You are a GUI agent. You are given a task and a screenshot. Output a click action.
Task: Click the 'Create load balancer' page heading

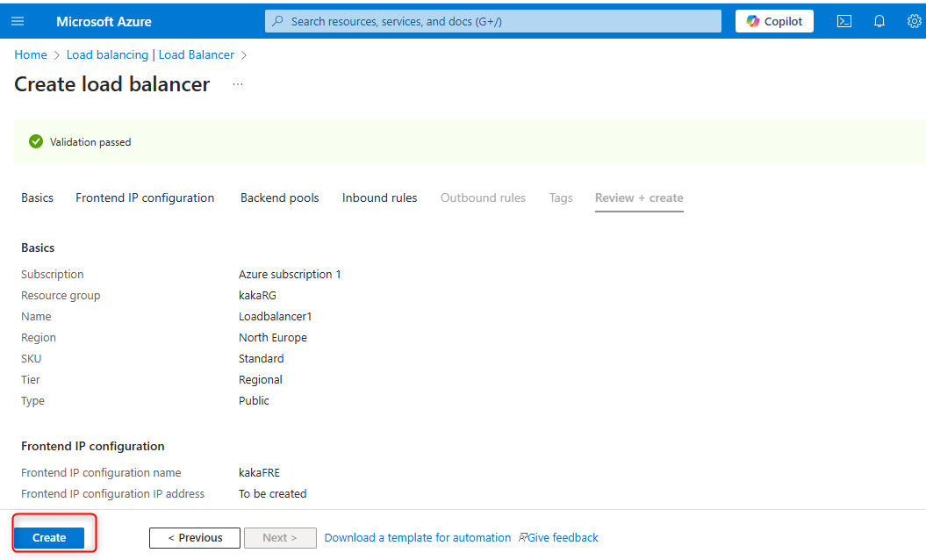pos(112,84)
